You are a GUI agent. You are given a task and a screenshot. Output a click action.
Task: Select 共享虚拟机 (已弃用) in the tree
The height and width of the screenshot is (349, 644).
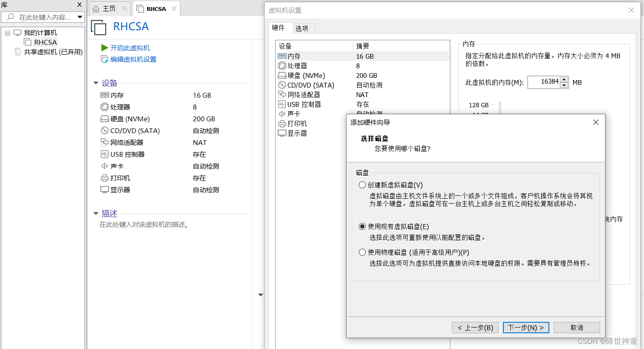[53, 52]
